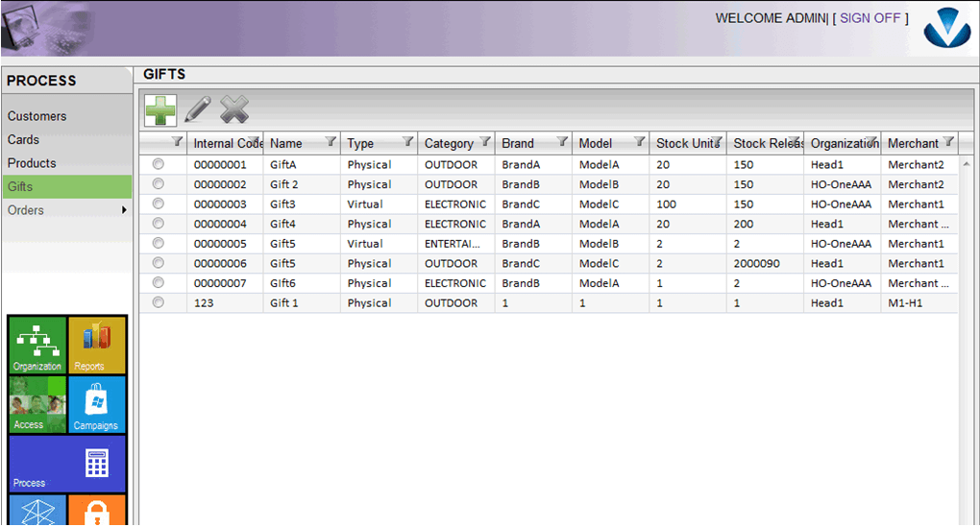
Task: Select radio button for row 00000004
Action: [x=159, y=224]
